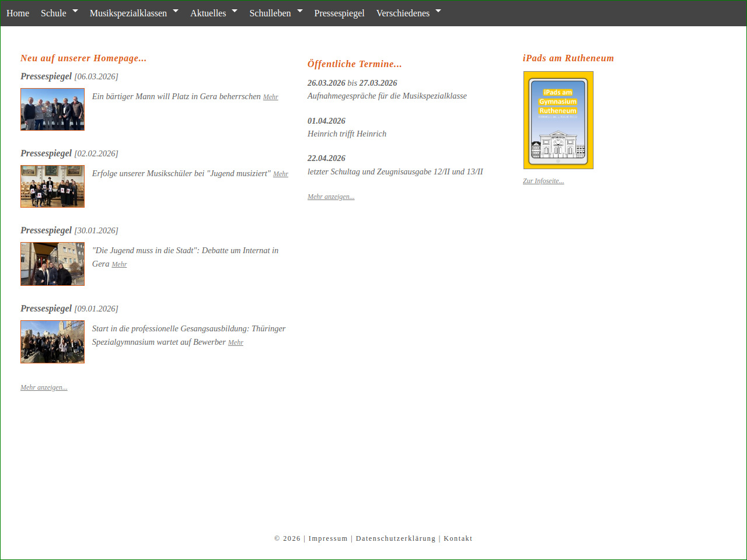Open the 'Zur Infoseite...' link
Viewport: 747px width, 560px height.
point(543,181)
